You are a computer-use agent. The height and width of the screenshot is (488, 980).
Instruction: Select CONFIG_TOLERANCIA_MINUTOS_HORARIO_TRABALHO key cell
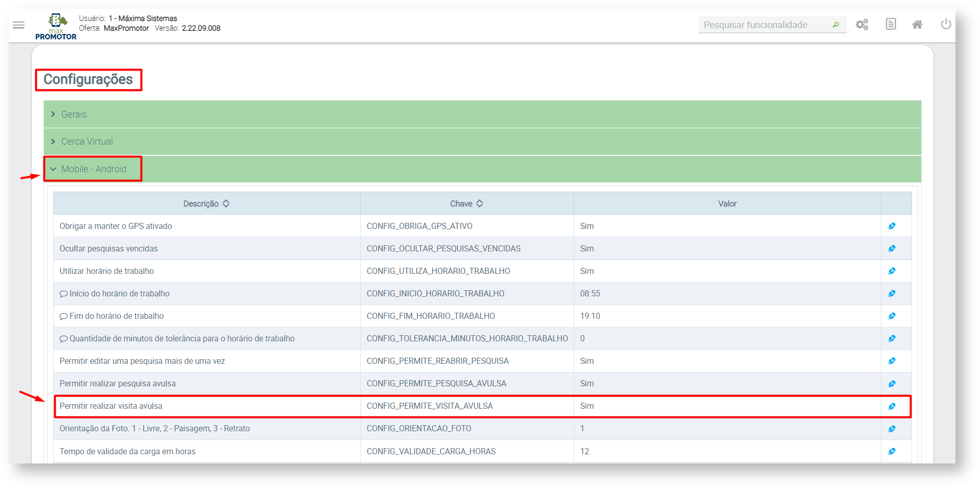[467, 338]
